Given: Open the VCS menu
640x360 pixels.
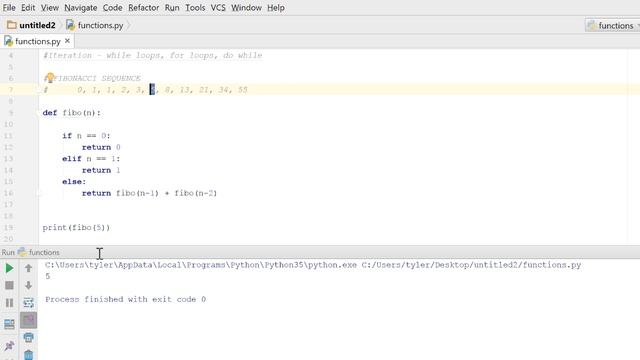Looking at the screenshot, I should (218, 8).
